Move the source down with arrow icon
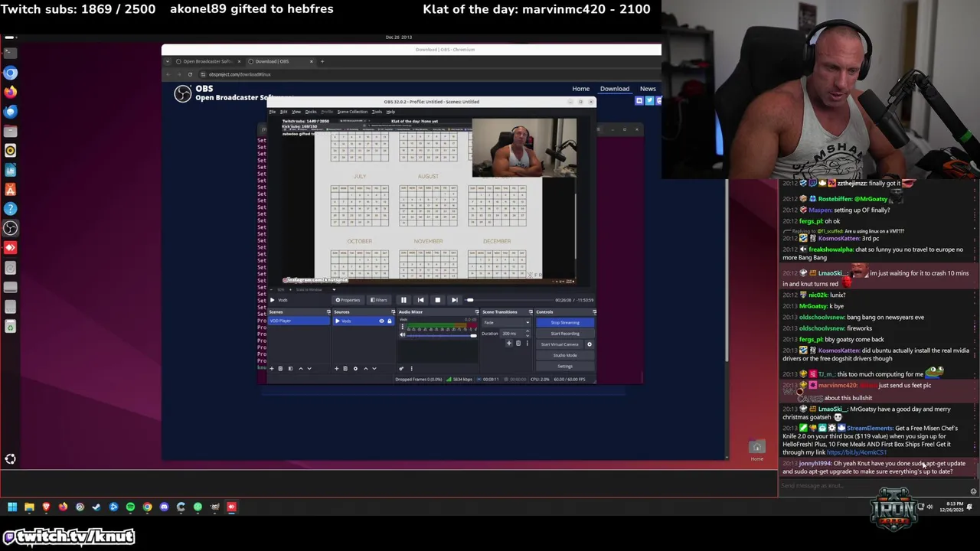Screen dimensions: 980x551 pos(374,369)
